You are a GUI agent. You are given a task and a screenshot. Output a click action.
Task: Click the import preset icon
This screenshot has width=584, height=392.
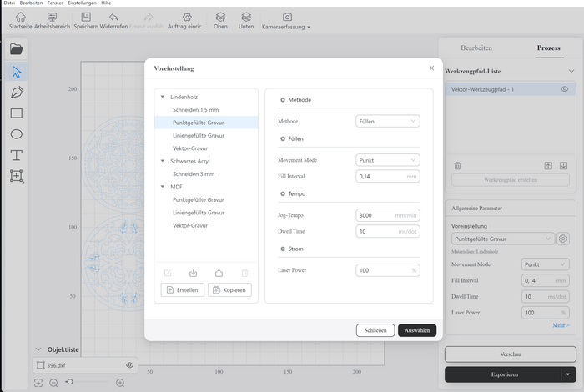tap(193, 273)
